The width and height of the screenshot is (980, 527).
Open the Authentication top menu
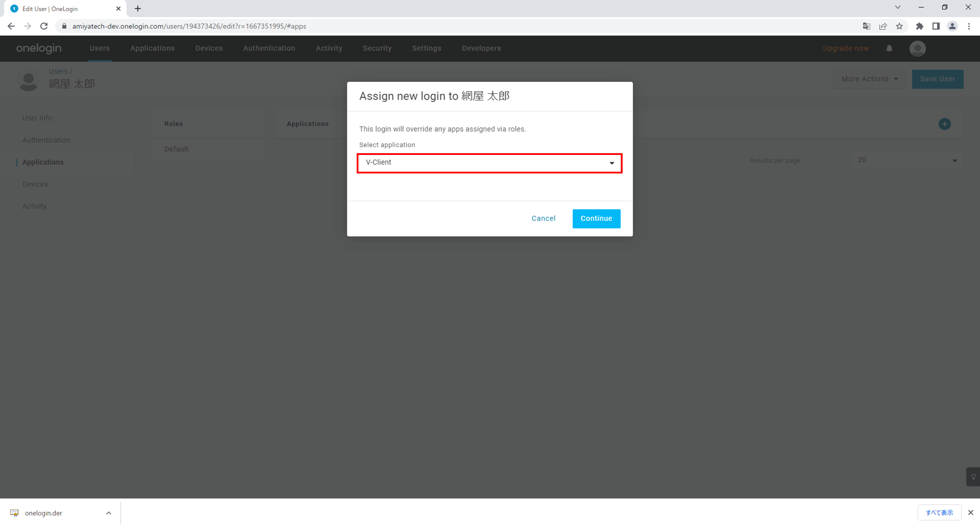tap(269, 48)
